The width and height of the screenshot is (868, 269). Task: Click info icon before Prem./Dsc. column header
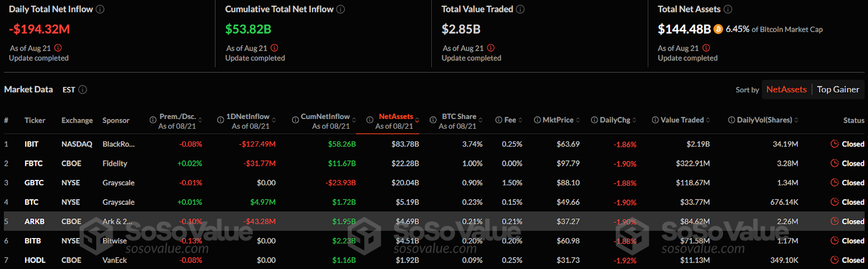(x=153, y=120)
